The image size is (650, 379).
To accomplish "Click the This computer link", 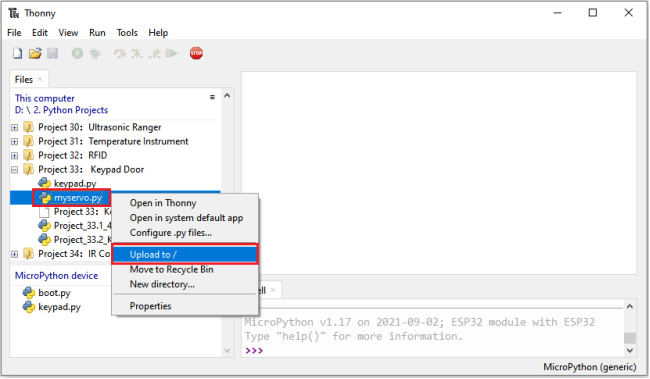I will (45, 98).
